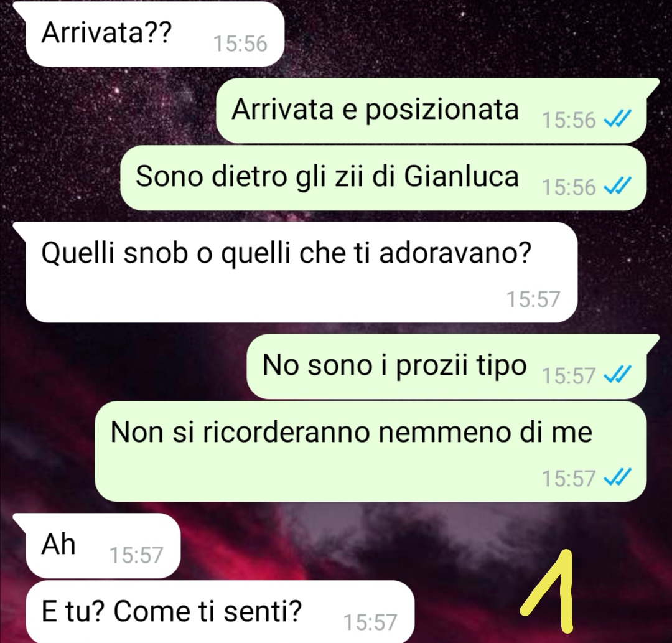
Task: Tap the blue read ticks on 'Arrivata e posizionata'
Action: [617, 118]
